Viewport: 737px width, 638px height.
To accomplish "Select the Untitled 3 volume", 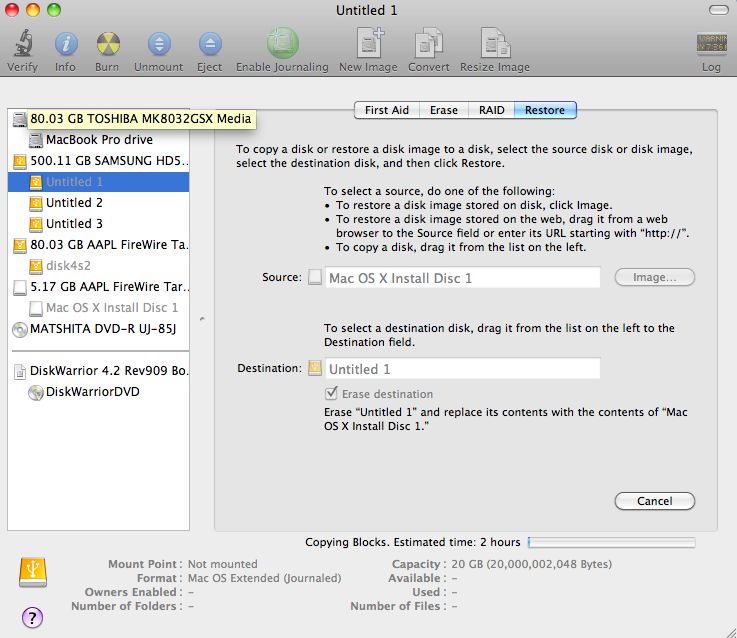I will 99,224.
